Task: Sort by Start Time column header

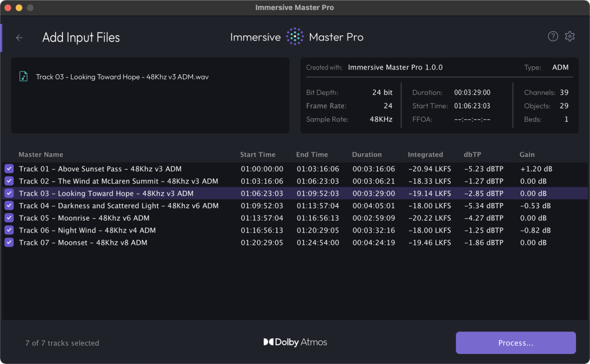Action: tap(258, 154)
